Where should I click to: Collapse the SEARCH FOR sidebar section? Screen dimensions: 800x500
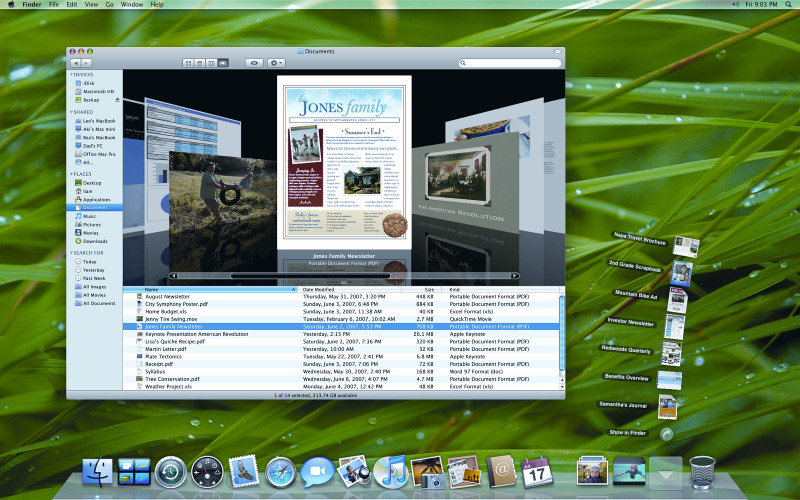click(x=71, y=253)
